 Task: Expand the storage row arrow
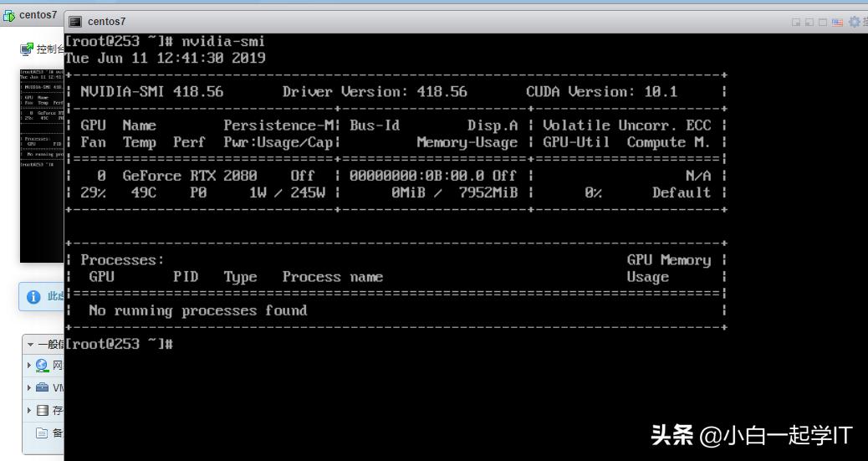(28, 410)
